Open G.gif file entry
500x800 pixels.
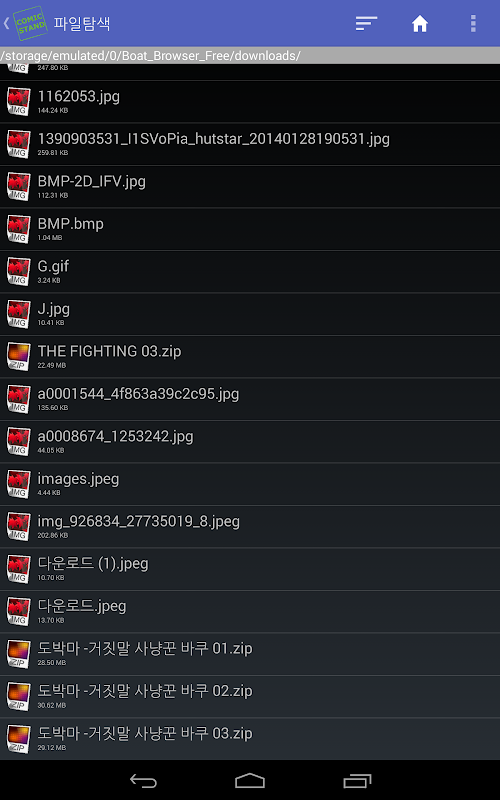click(250, 271)
